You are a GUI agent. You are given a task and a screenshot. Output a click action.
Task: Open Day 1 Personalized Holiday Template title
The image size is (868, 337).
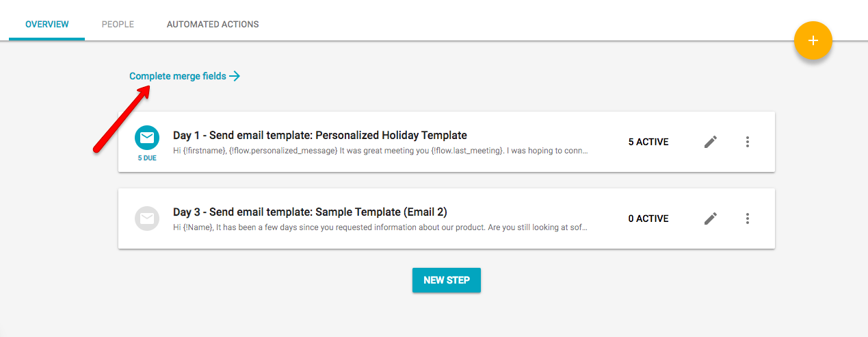(320, 135)
